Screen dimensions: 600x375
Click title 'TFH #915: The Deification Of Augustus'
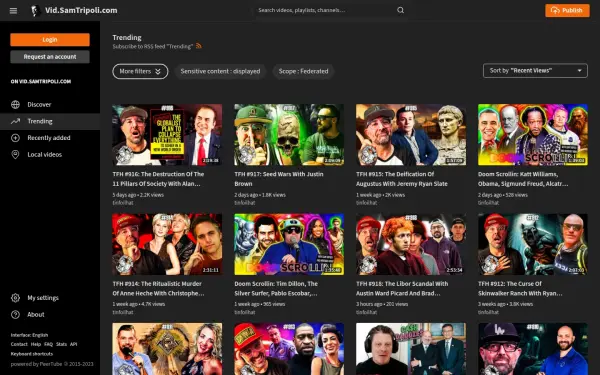click(402, 179)
